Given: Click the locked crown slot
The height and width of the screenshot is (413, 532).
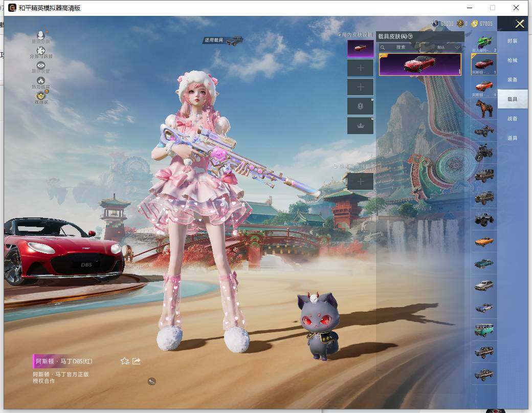Looking at the screenshot, I should pyautogui.click(x=360, y=125).
